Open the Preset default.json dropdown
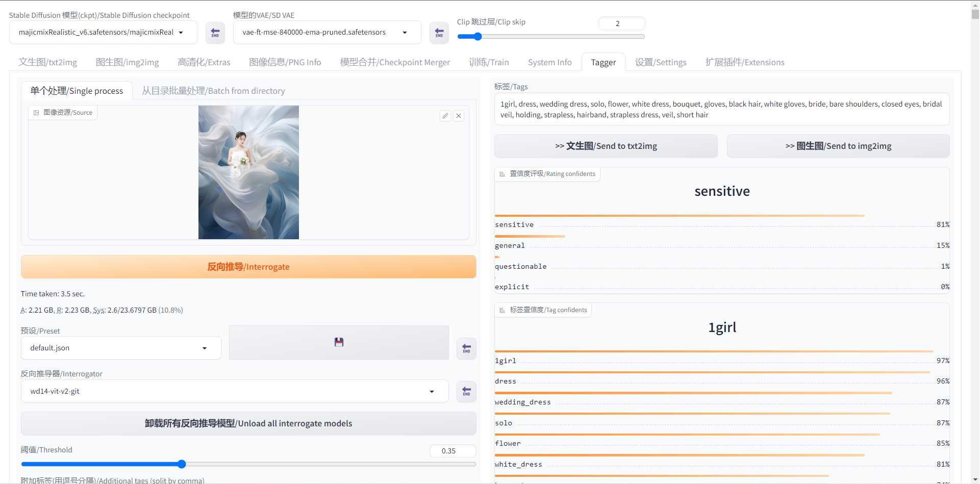The width and height of the screenshot is (980, 484). pos(121,348)
